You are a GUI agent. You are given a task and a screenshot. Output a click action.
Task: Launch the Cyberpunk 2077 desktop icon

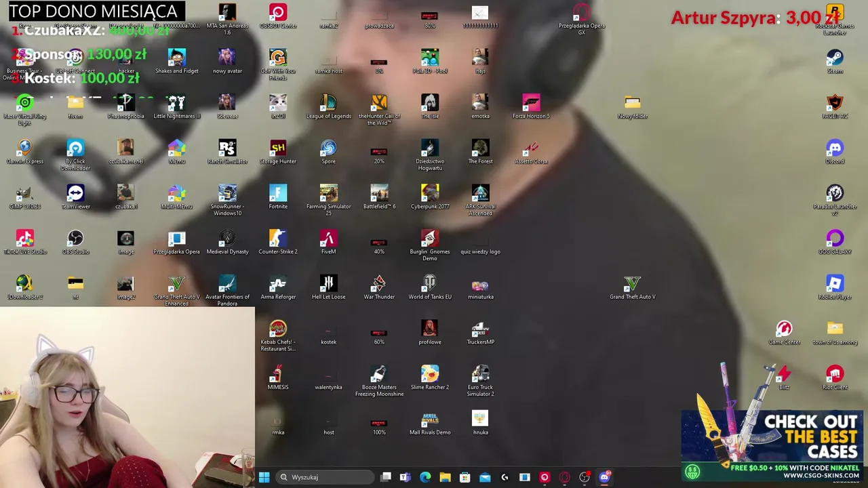click(430, 197)
